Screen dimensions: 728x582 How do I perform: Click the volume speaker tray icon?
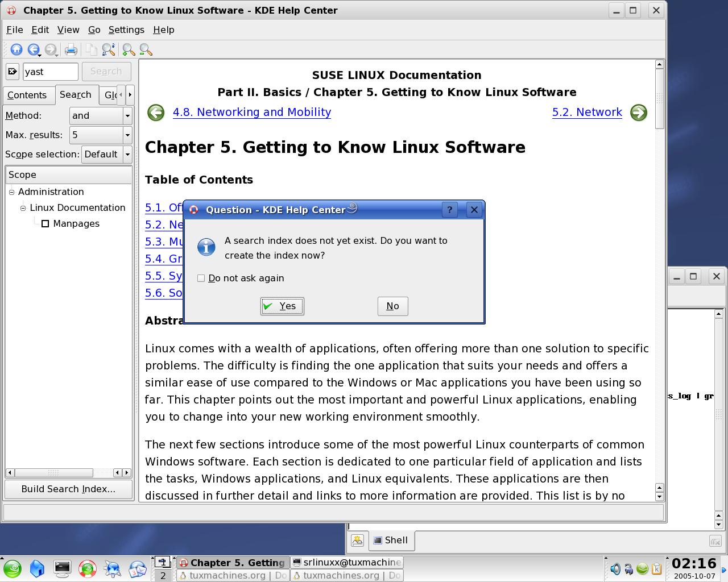click(x=615, y=568)
